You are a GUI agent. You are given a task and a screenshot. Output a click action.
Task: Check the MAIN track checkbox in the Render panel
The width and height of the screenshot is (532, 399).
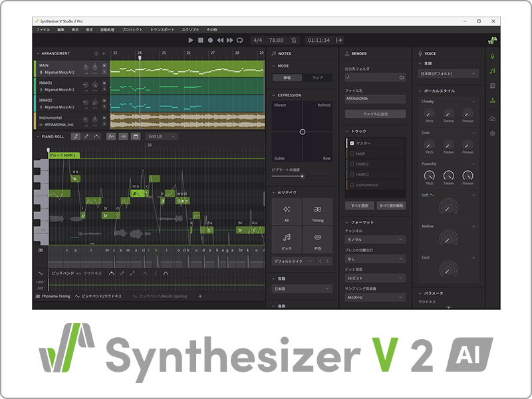pyautogui.click(x=351, y=154)
